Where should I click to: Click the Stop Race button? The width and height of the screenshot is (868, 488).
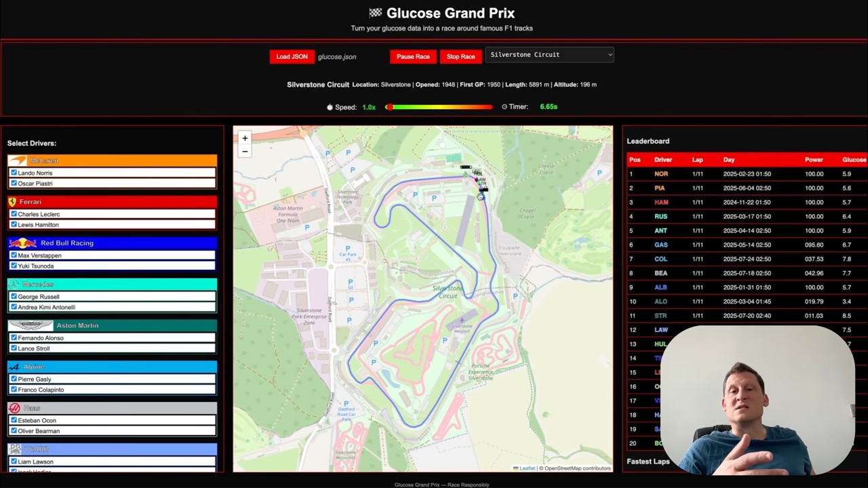pos(460,57)
